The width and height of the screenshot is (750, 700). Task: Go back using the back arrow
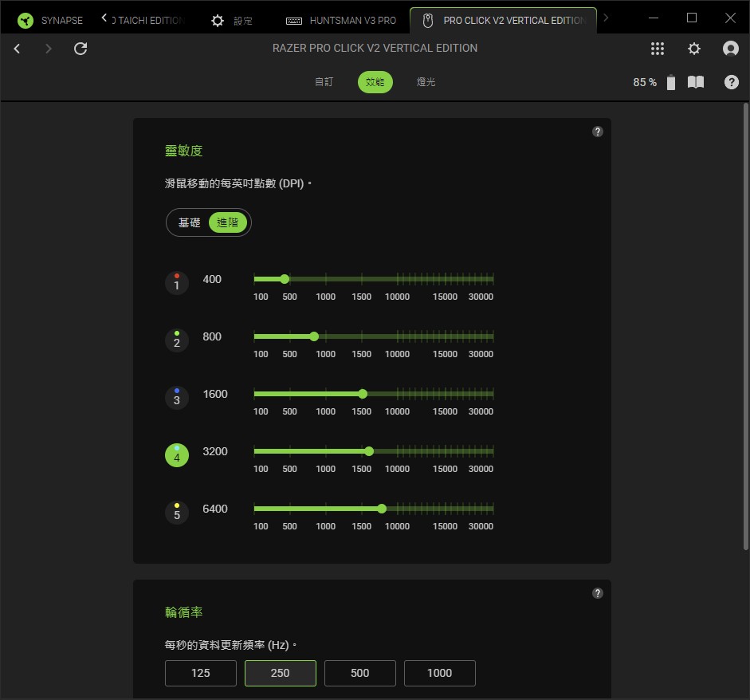click(x=18, y=49)
